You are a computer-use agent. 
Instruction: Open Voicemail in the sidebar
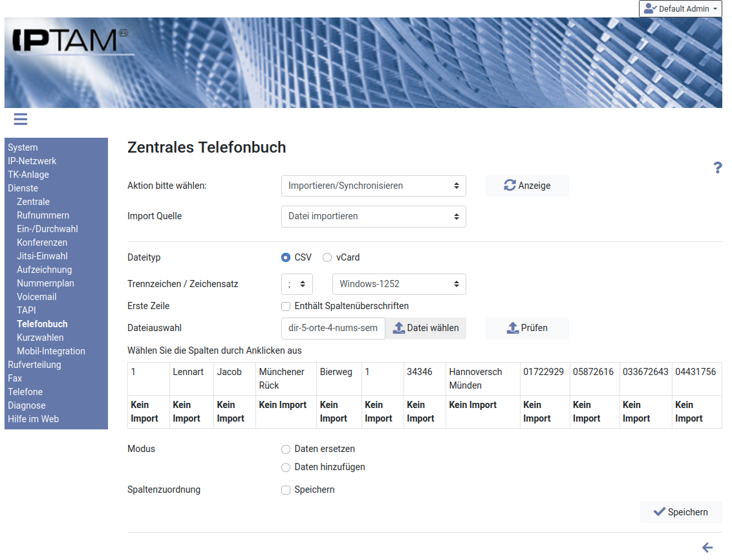36,297
